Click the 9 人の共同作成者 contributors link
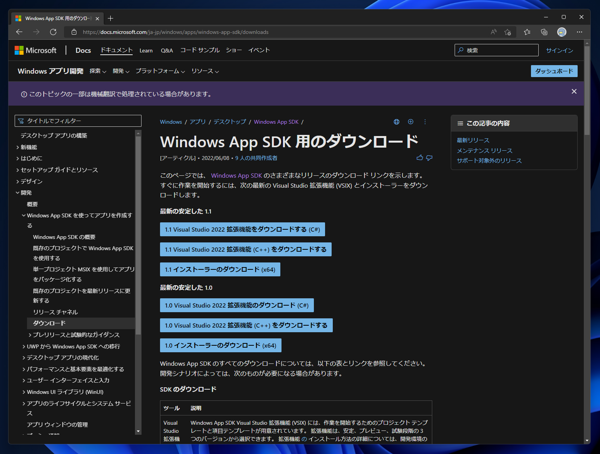The width and height of the screenshot is (600, 454). (256, 158)
